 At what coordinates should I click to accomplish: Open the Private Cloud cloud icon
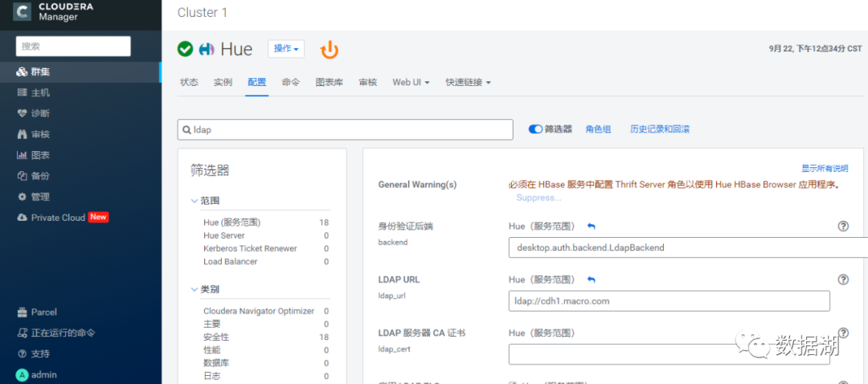click(x=22, y=218)
